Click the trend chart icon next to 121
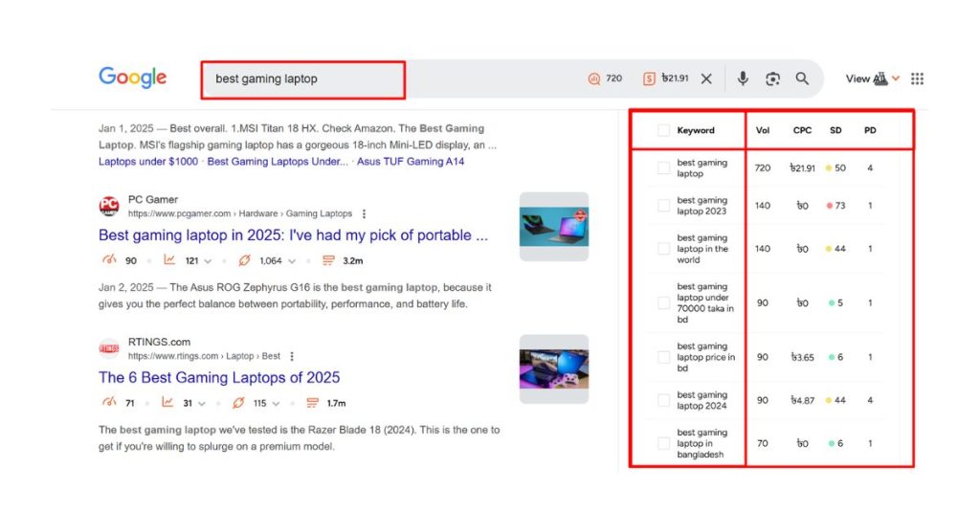 [169, 260]
